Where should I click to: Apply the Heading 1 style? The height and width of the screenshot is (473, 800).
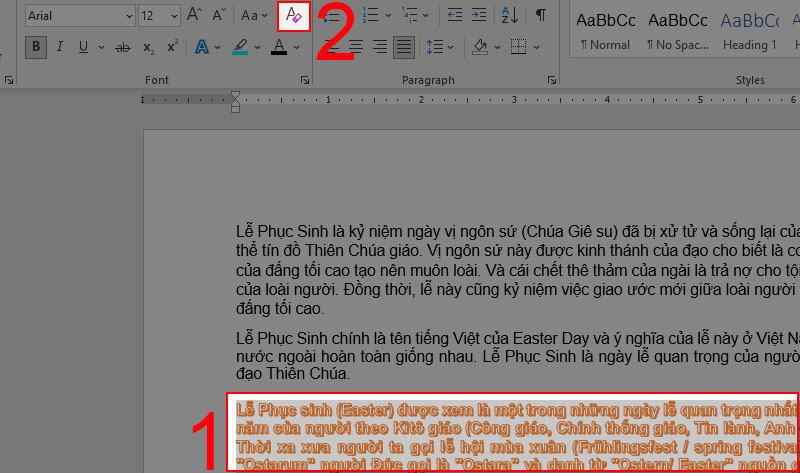[x=749, y=30]
